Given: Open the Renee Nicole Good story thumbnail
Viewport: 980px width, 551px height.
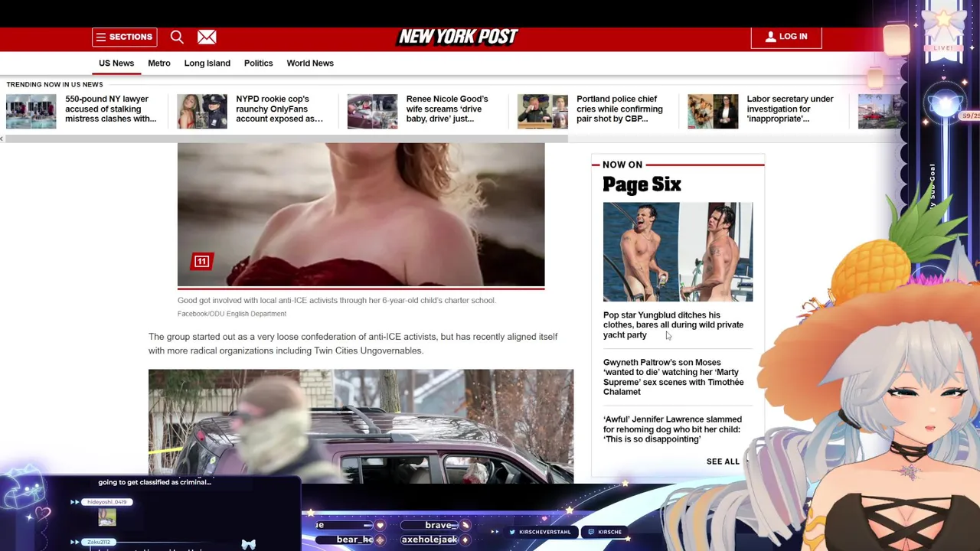Looking at the screenshot, I should (372, 111).
